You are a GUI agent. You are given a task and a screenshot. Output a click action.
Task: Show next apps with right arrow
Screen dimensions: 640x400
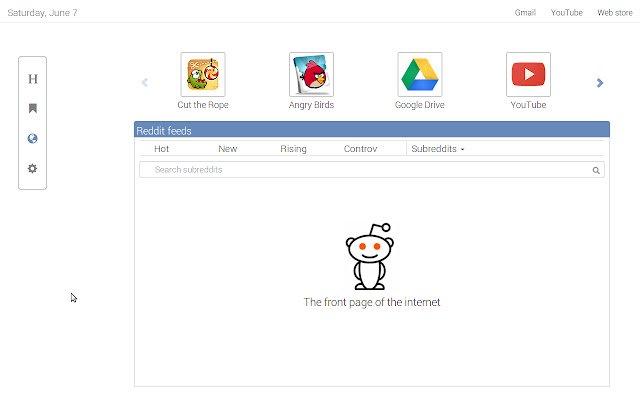tap(600, 83)
